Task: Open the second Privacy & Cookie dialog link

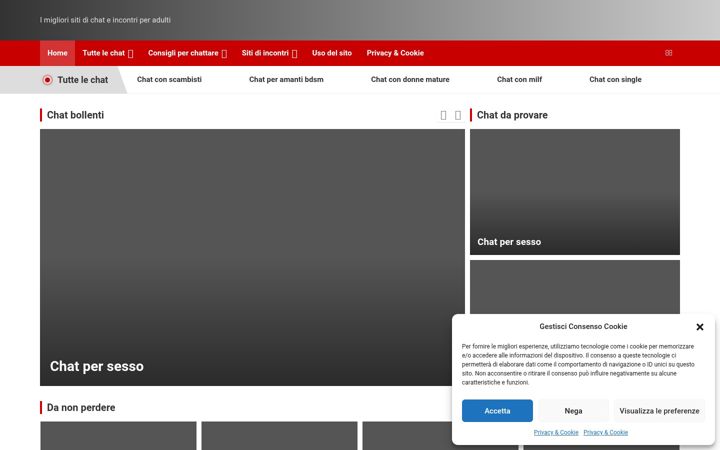Action: coord(605,433)
